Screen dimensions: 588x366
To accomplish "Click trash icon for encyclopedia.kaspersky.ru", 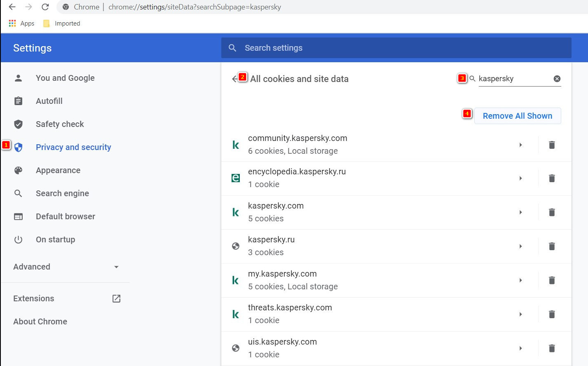I will (x=552, y=178).
